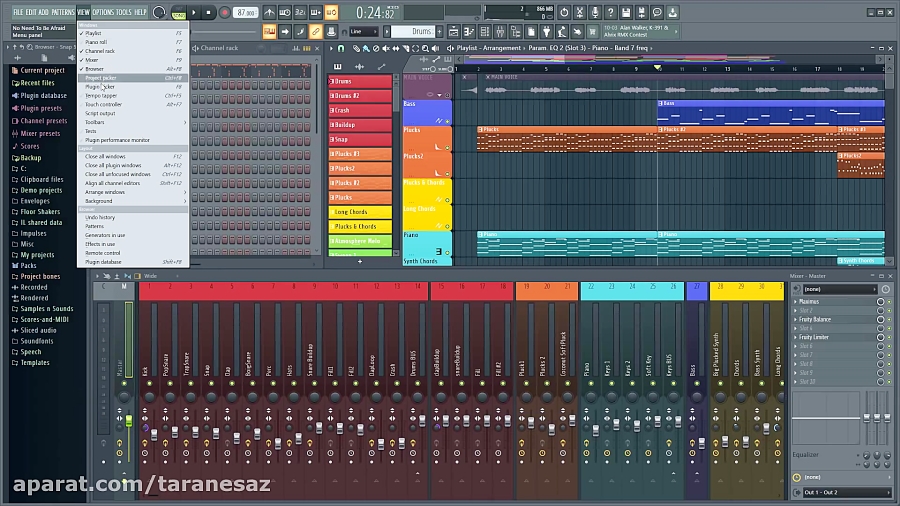Click the metronome icon in the toolbar

pyautogui.click(x=269, y=12)
